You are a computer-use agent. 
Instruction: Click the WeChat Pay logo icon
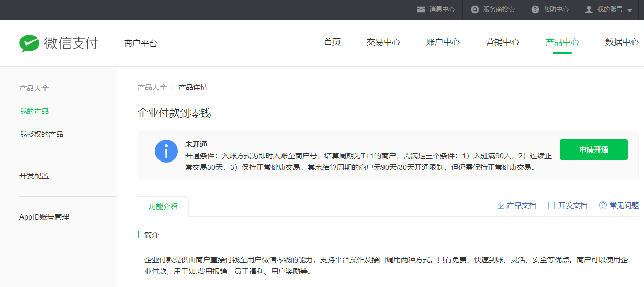pyautogui.click(x=29, y=43)
